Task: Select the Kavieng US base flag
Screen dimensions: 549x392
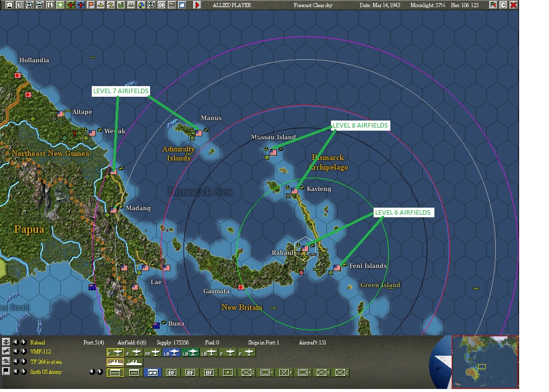Action: pyautogui.click(x=295, y=191)
